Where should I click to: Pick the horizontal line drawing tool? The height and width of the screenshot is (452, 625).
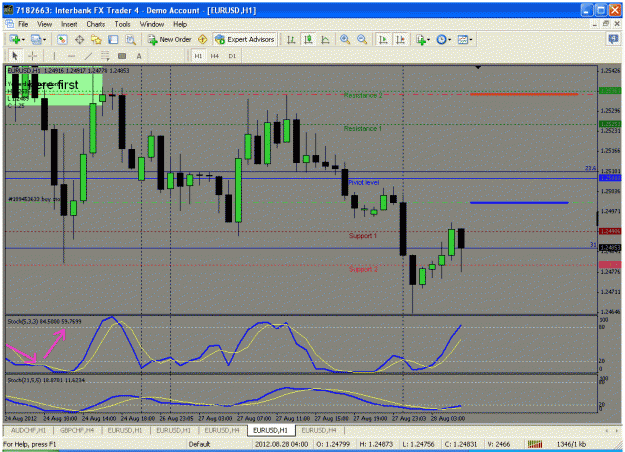[71, 56]
